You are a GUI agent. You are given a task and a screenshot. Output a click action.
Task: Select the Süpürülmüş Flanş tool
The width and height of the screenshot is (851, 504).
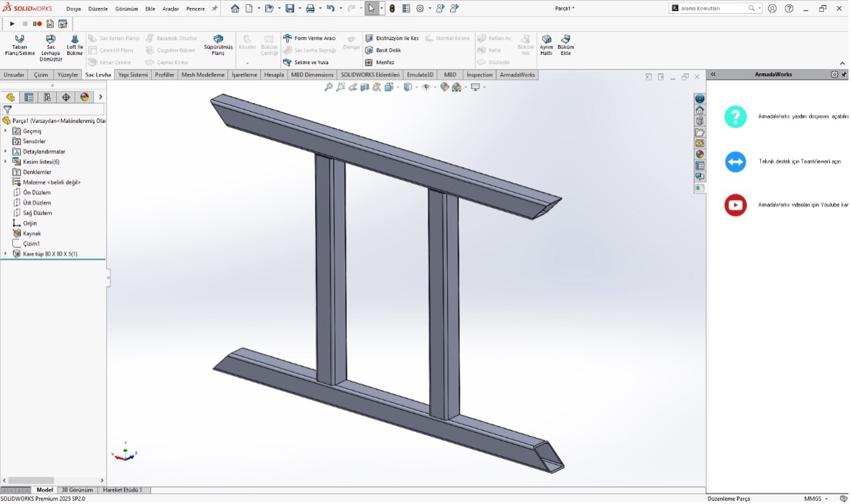click(x=218, y=46)
